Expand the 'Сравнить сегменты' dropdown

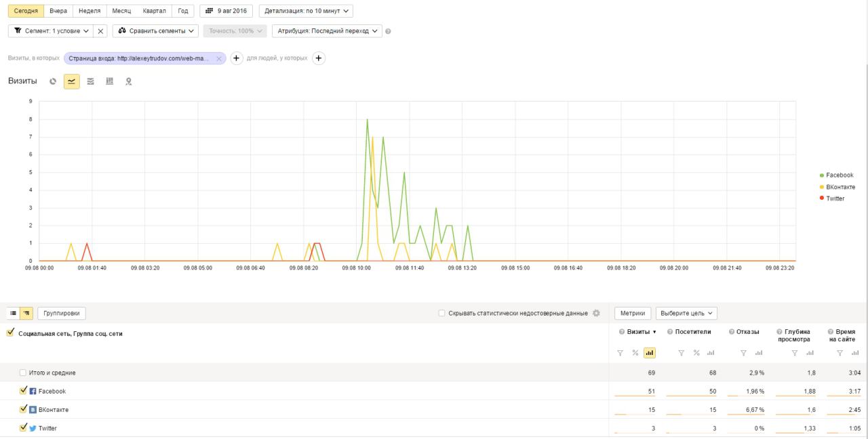pos(155,31)
